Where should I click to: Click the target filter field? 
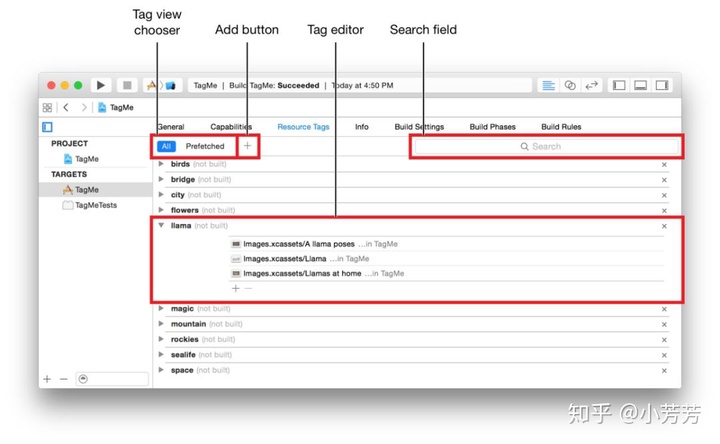point(112,379)
